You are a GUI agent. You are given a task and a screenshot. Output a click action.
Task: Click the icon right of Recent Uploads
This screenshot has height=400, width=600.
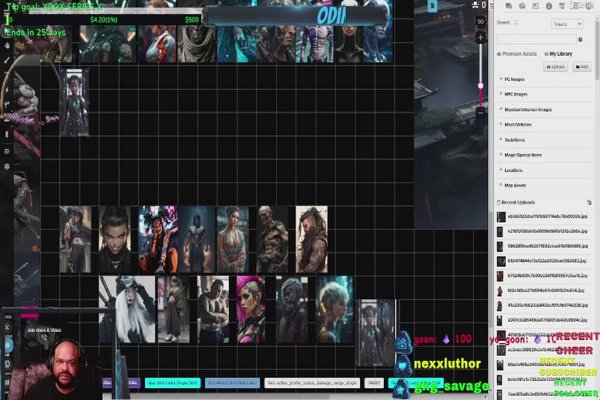pyautogui.click(x=589, y=202)
